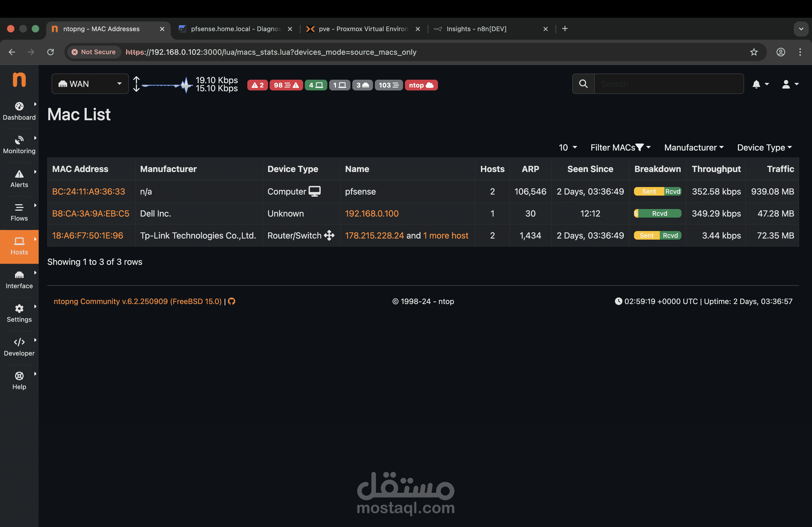Click the Flows sidebar icon
The image size is (812, 527).
tap(19, 207)
